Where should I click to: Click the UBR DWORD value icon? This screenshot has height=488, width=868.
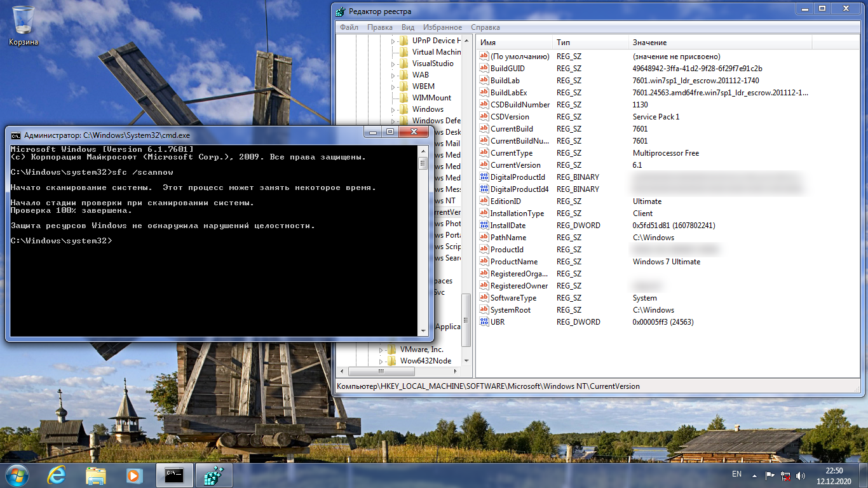[484, 322]
